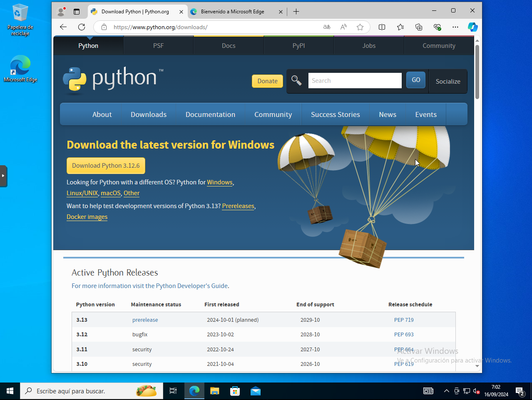Open the split screen icon
The height and width of the screenshot is (400, 532).
pyautogui.click(x=382, y=27)
